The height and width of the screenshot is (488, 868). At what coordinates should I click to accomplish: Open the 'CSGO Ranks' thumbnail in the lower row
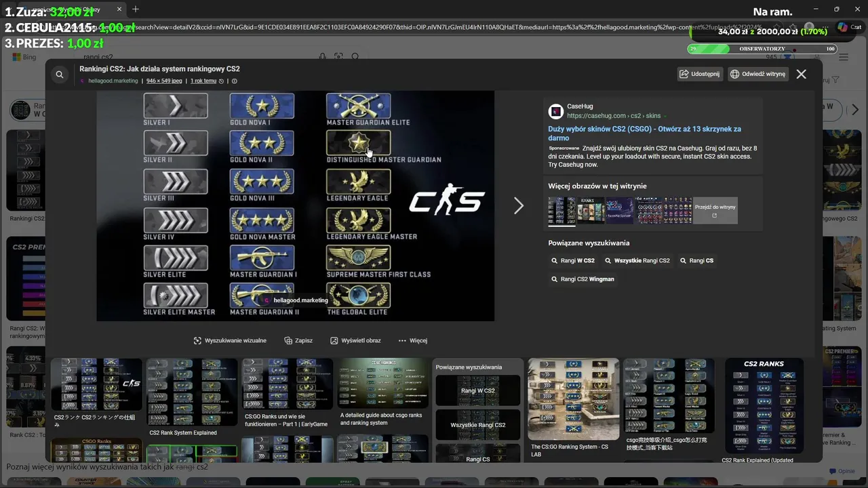click(x=96, y=450)
